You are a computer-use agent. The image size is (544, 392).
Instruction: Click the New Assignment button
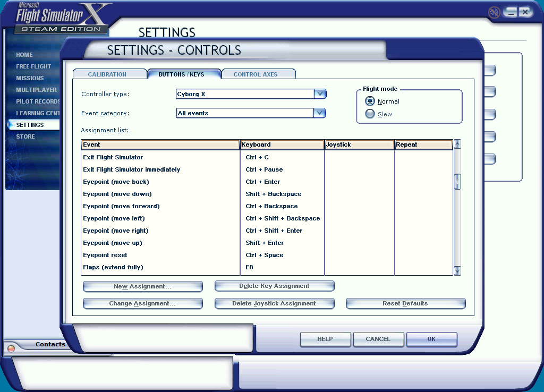point(142,286)
